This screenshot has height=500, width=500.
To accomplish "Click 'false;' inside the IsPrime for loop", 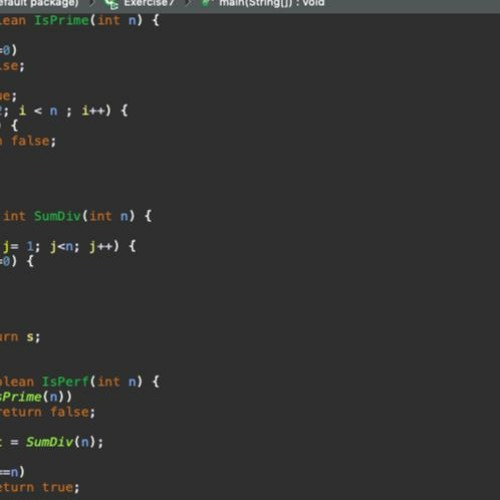I will point(33,141).
